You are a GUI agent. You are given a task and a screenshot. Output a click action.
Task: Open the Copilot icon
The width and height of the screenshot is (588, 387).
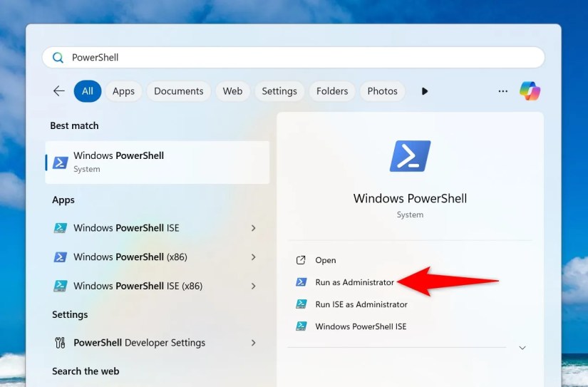coord(530,91)
